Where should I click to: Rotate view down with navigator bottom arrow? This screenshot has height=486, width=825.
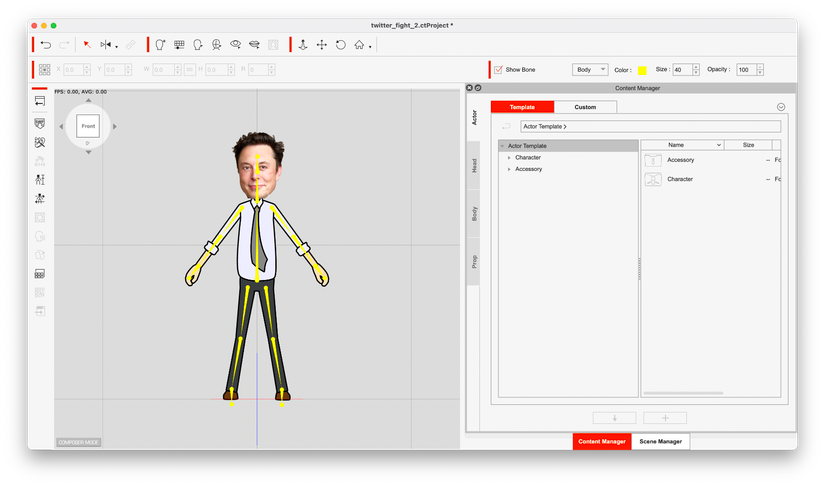point(88,152)
